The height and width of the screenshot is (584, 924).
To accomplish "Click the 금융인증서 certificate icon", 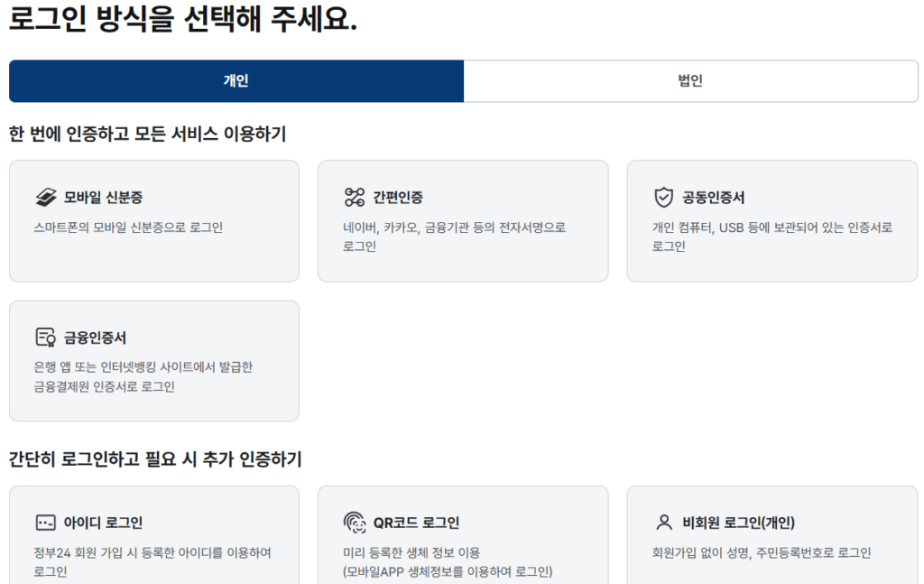I will pos(46,338).
